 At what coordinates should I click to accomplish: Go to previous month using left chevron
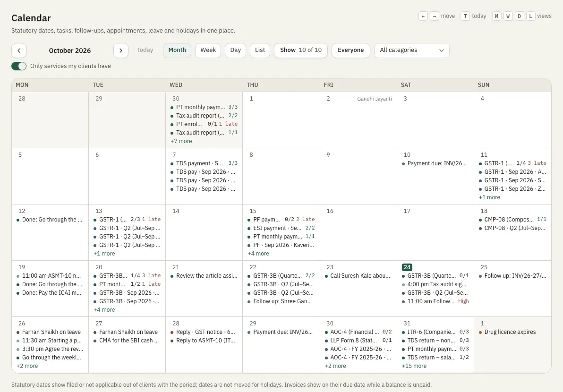pos(19,51)
